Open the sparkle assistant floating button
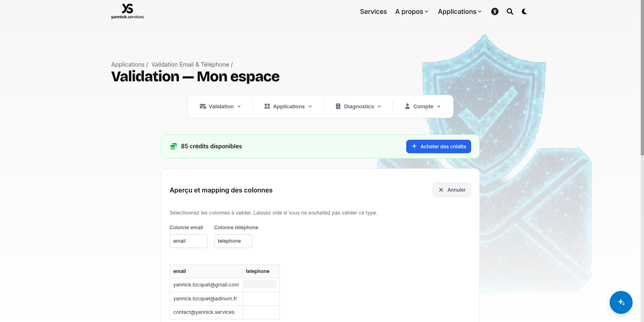 click(621, 302)
